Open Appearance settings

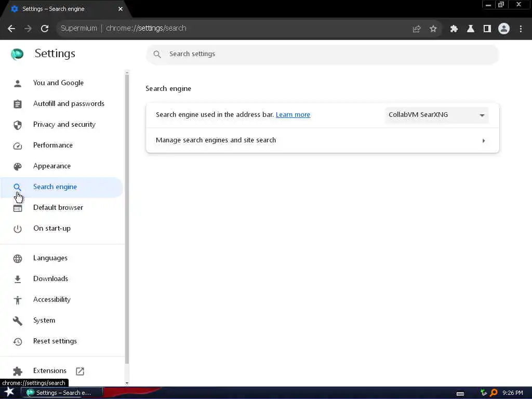coord(61,166)
